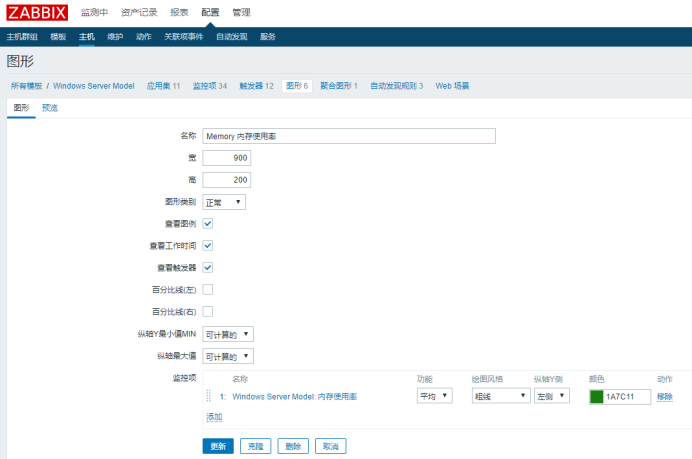Open the 监测中 top menu
The image size is (692, 459).
(94, 12)
